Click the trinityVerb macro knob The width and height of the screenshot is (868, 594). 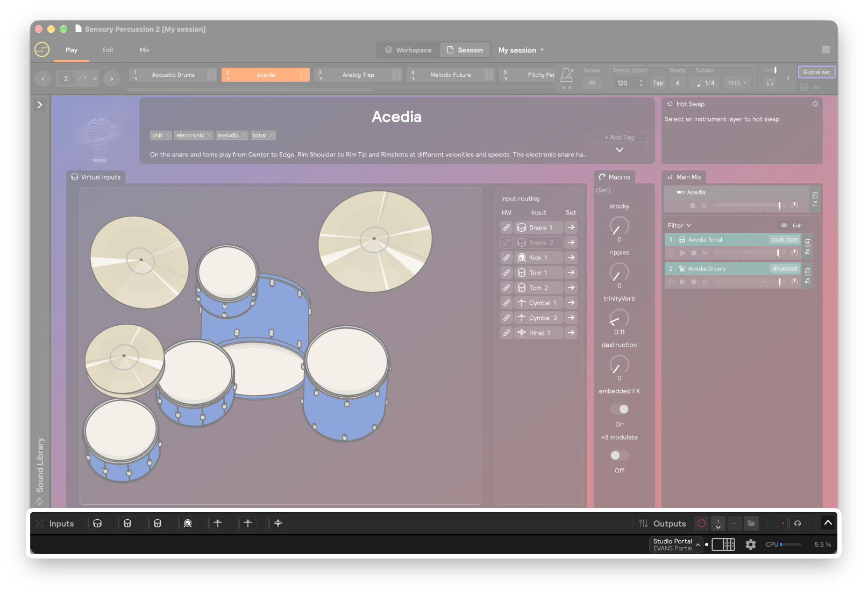(x=620, y=318)
